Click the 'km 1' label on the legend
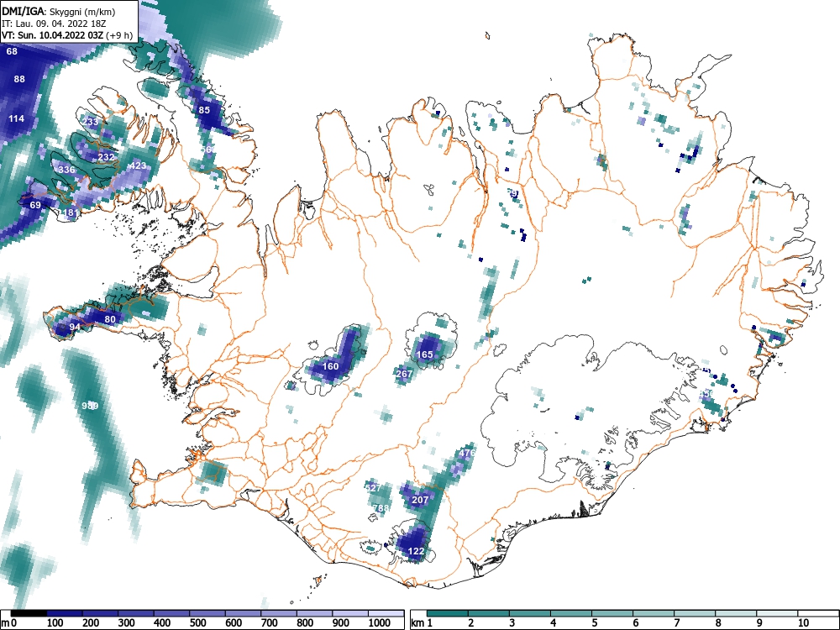The height and width of the screenshot is (630, 840). (423, 623)
